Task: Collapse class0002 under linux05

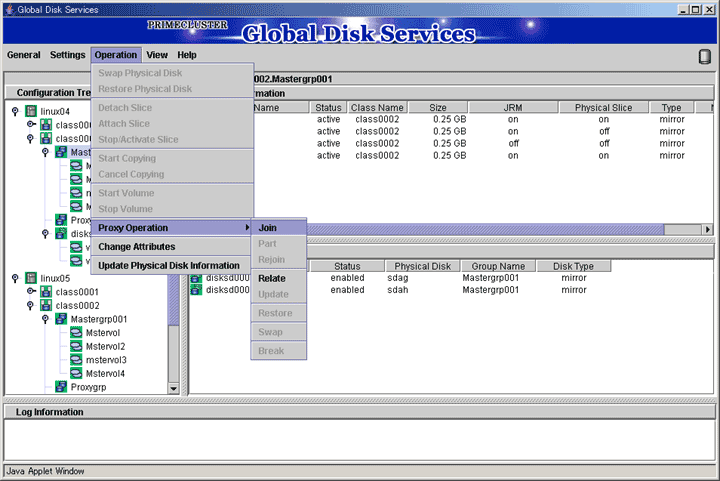Action: (x=30, y=305)
